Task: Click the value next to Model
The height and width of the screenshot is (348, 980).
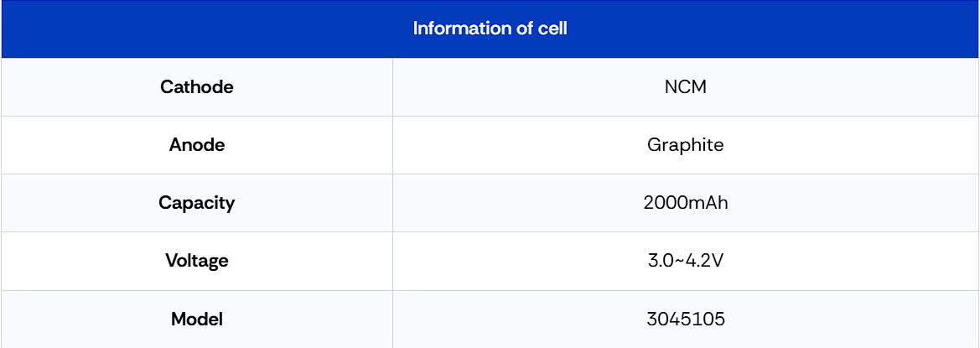Action: pos(686,319)
